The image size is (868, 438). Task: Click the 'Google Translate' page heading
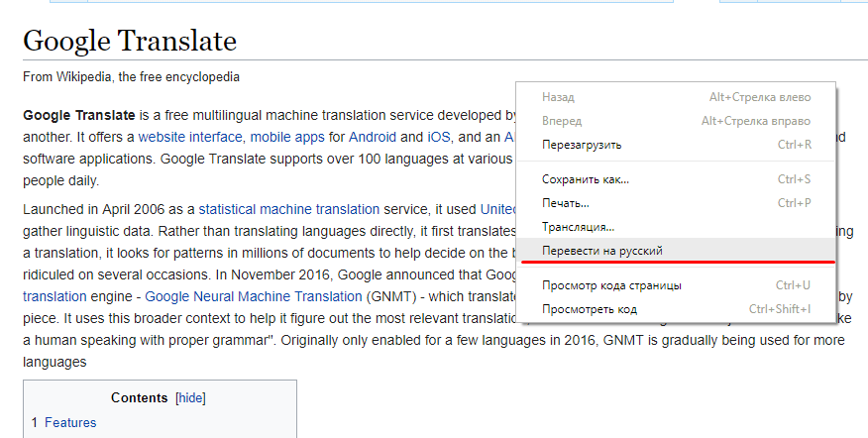pyautogui.click(x=130, y=41)
